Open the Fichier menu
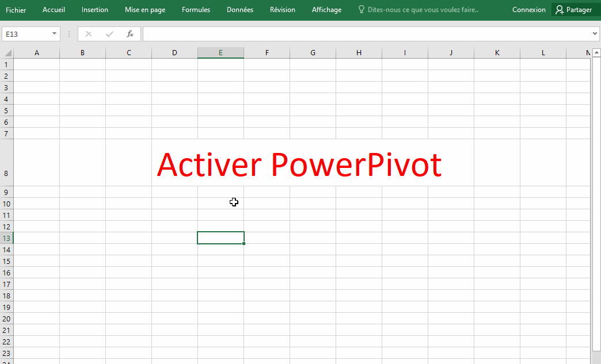 coord(16,10)
